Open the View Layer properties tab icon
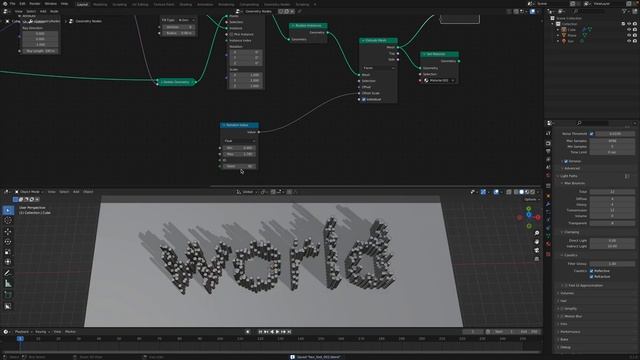Screen dimensions: 640x360 click(x=548, y=160)
